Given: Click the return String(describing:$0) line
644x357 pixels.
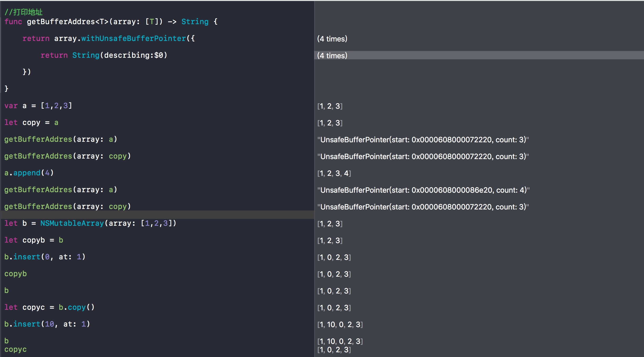Looking at the screenshot, I should pyautogui.click(x=104, y=55).
